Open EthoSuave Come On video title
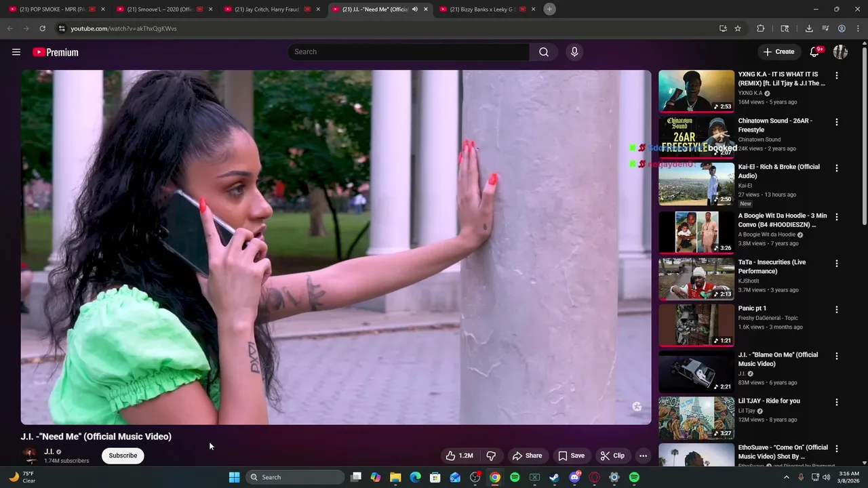Screen dimensions: 868x488 pyautogui.click(x=783, y=452)
